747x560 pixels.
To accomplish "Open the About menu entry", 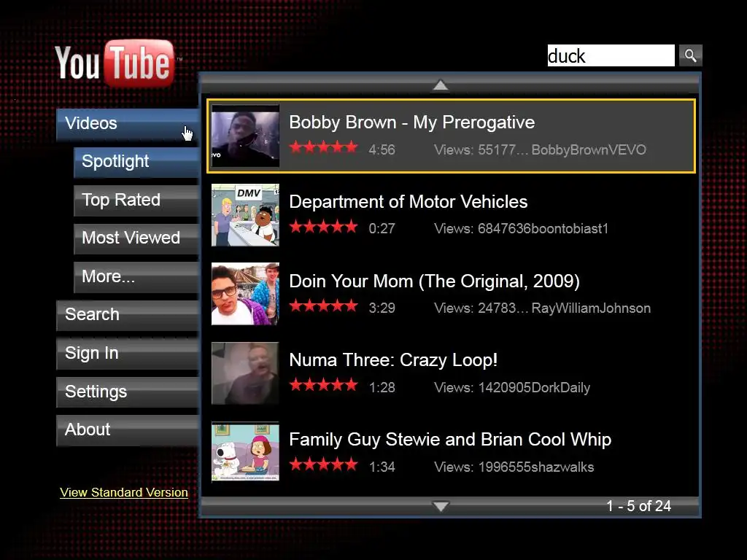I will click(127, 430).
